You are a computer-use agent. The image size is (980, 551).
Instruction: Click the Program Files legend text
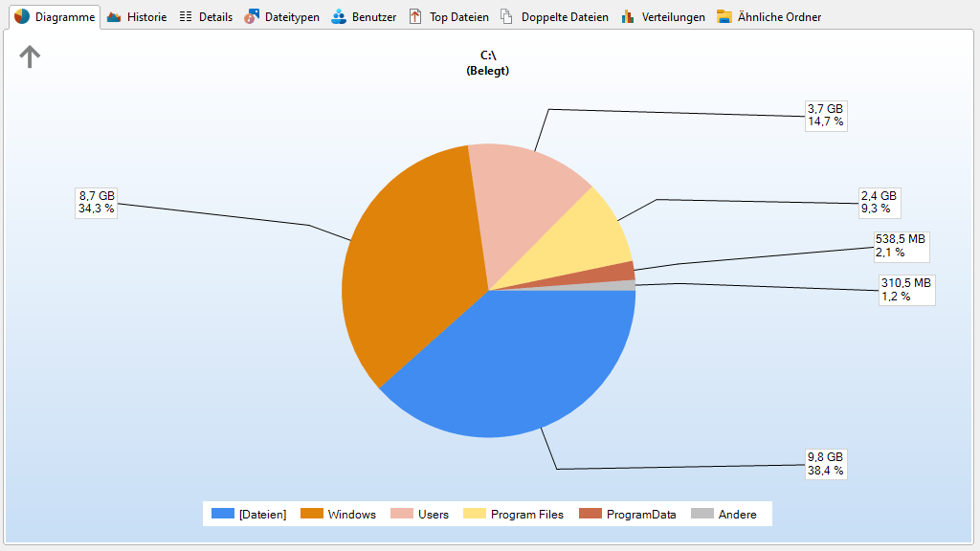point(527,514)
